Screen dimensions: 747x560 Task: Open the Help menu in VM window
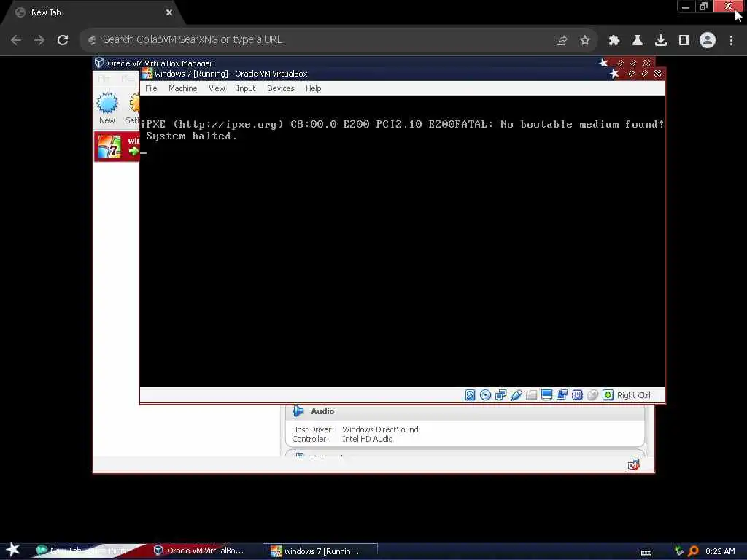[x=313, y=88]
